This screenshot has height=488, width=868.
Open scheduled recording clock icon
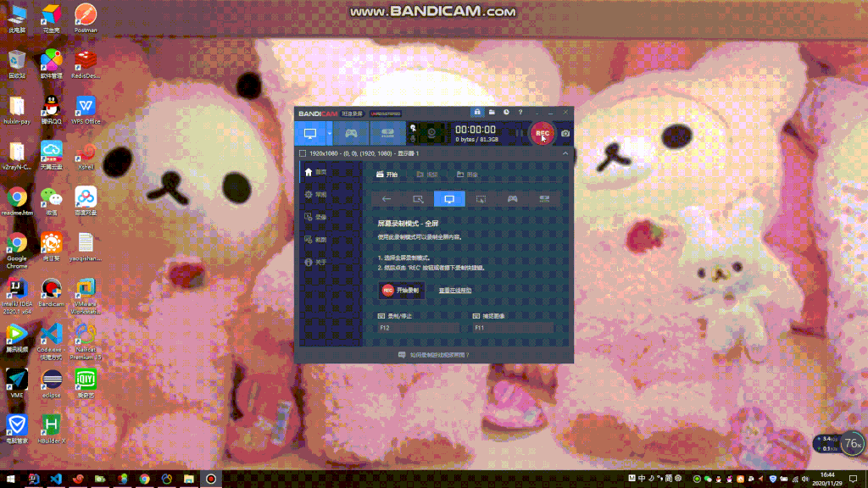pyautogui.click(x=506, y=113)
